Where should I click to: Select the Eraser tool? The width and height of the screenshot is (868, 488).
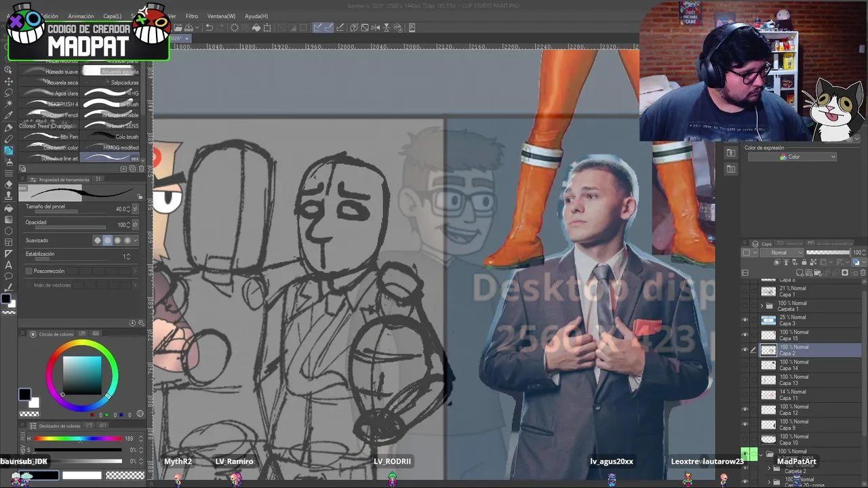(x=9, y=184)
